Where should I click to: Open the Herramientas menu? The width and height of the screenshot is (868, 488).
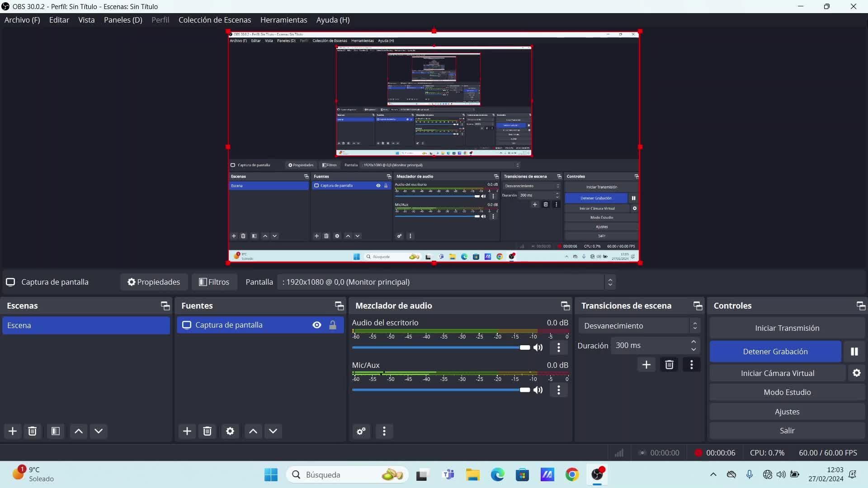(x=283, y=20)
